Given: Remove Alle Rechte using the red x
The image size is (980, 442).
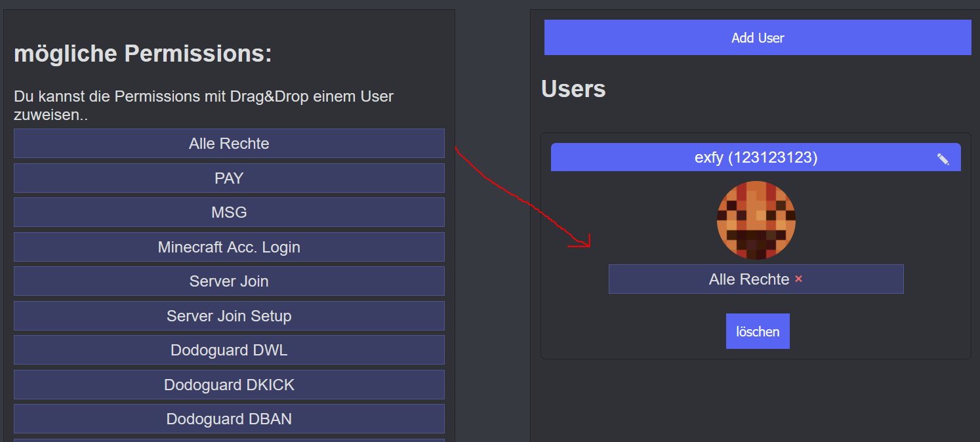Looking at the screenshot, I should pos(798,279).
